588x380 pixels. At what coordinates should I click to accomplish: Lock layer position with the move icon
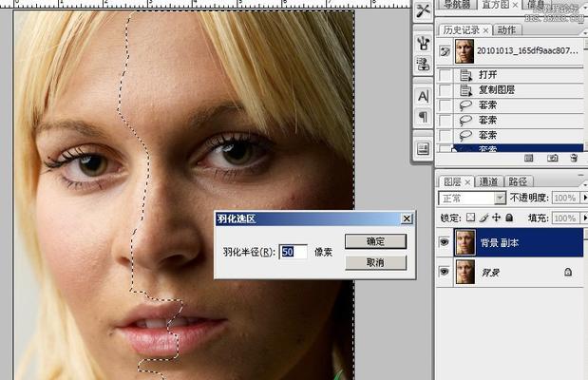(496, 218)
